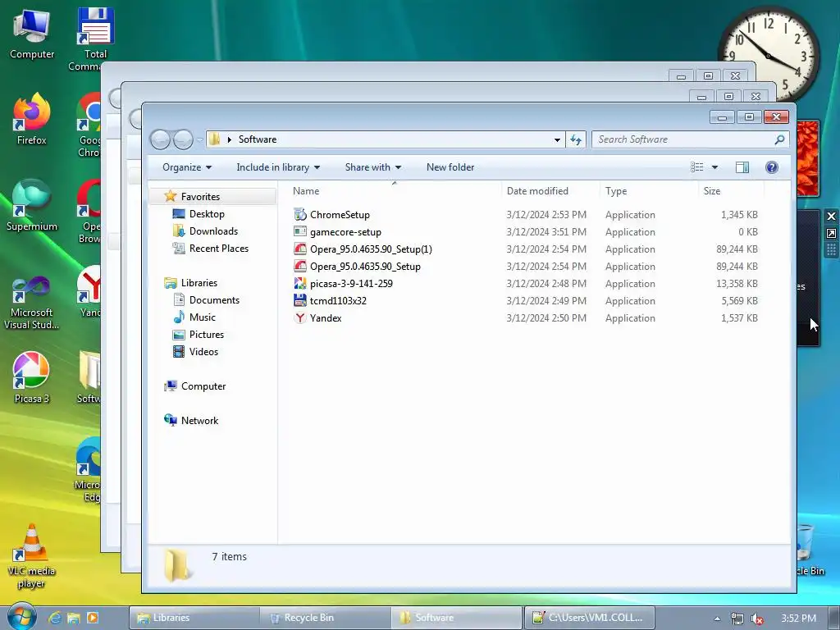
Task: Select Opera_95.0.4635.90_Setup file name
Action: coord(365,267)
